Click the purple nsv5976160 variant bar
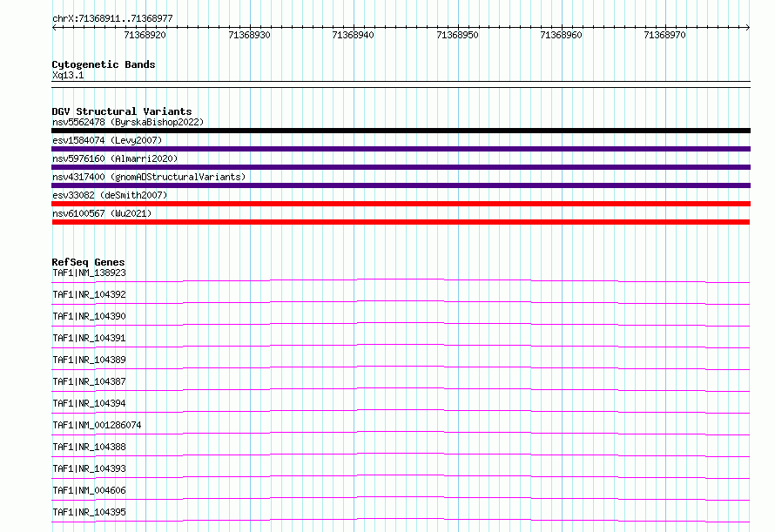 pyautogui.click(x=401, y=167)
